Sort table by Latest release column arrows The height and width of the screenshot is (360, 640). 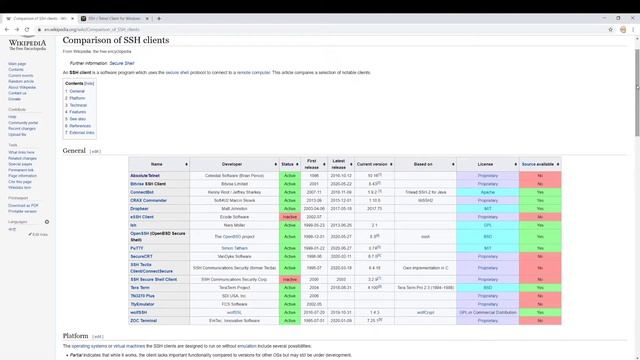point(351,164)
